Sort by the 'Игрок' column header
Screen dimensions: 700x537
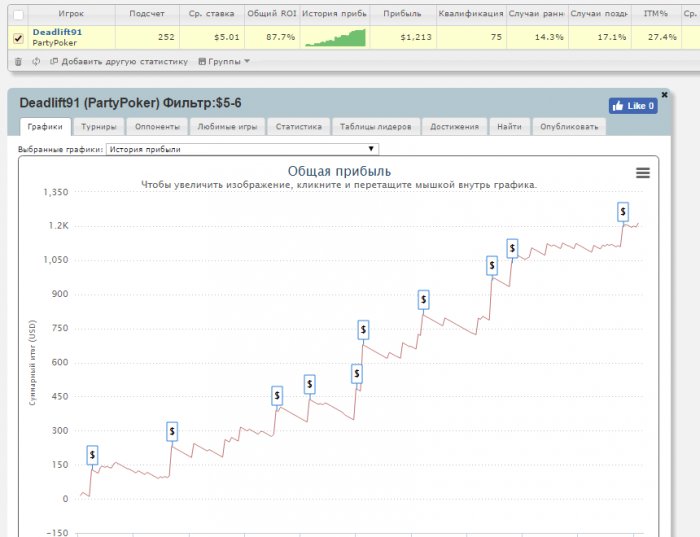71,14
